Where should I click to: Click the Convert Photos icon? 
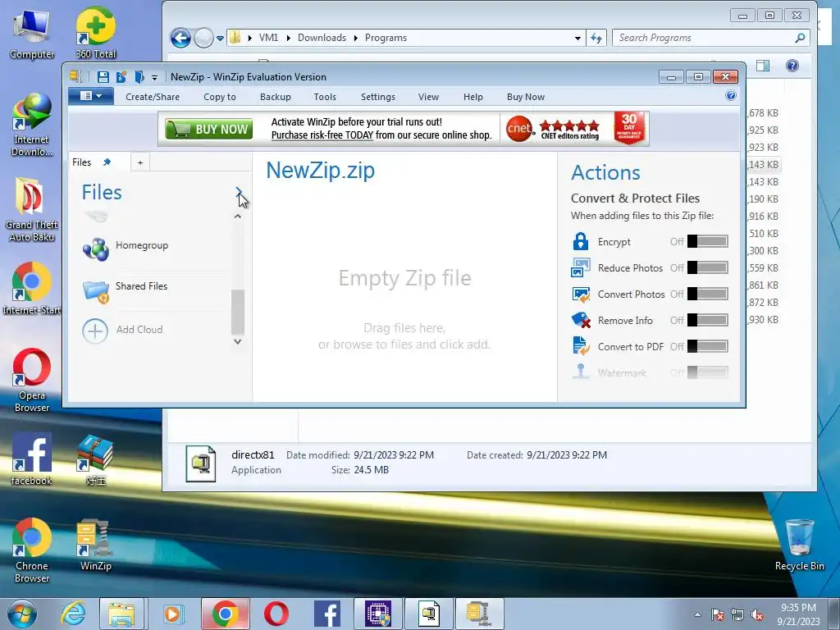(582, 294)
